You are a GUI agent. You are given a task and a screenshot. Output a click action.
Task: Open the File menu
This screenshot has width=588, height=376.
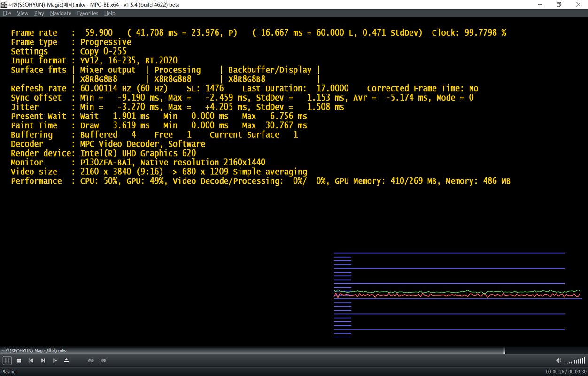coord(7,13)
